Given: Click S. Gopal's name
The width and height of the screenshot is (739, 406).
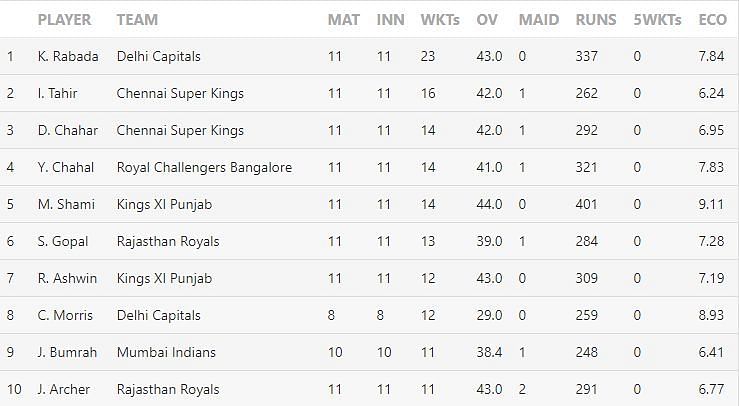Looking at the screenshot, I should click(x=62, y=241).
